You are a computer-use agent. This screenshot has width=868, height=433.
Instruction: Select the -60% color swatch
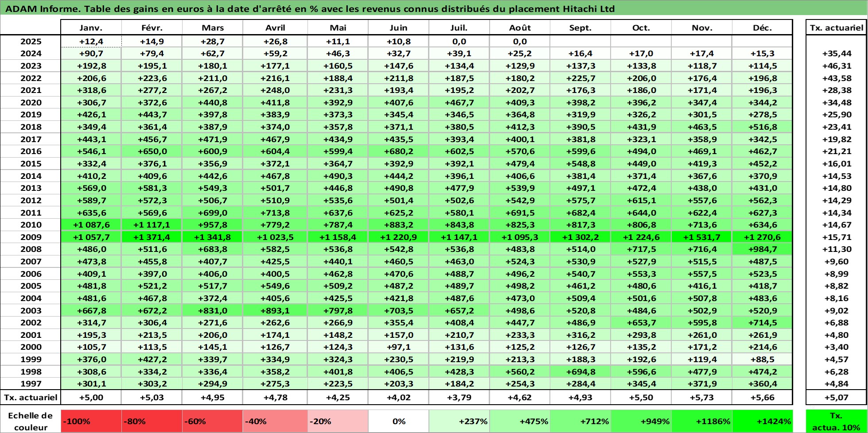(x=213, y=421)
